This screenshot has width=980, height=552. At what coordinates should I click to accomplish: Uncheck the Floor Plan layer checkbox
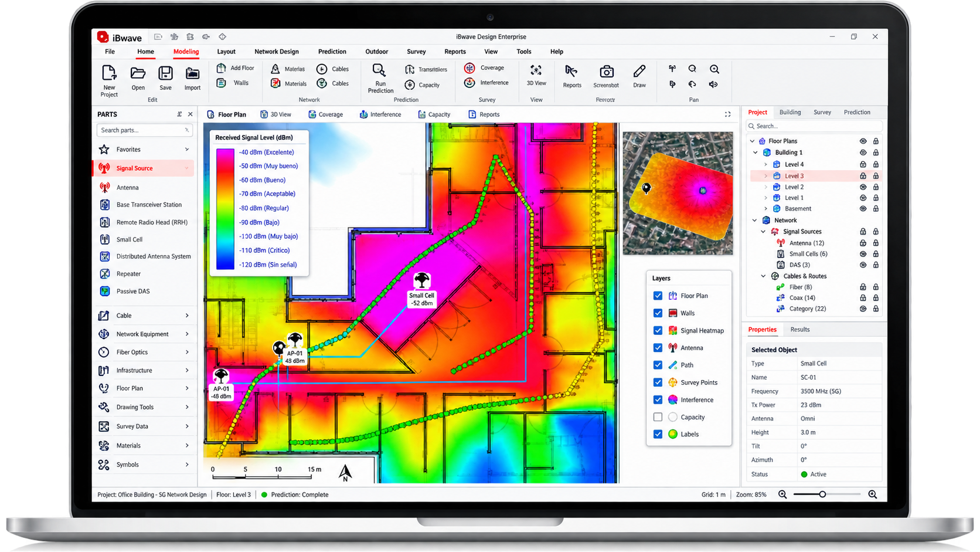pyautogui.click(x=658, y=296)
